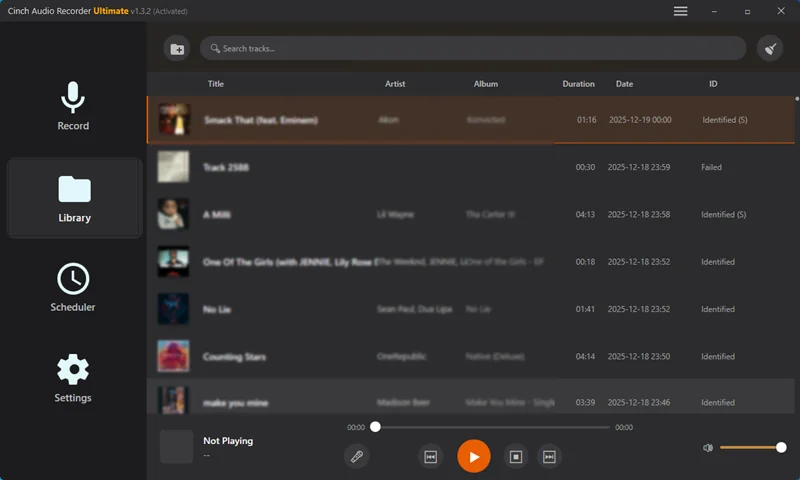The height and width of the screenshot is (480, 800).
Task: Mute audio using the speaker icon
Action: click(708, 448)
